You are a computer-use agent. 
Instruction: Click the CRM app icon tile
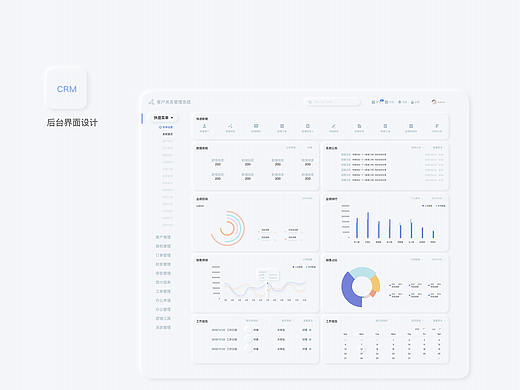[66, 88]
